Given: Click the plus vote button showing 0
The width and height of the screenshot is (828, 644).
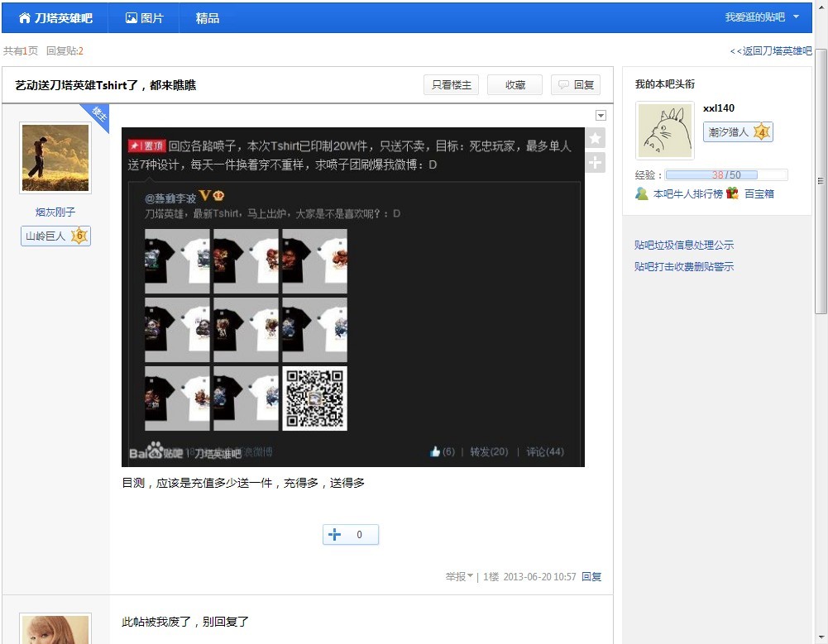Looking at the screenshot, I should click(x=351, y=535).
